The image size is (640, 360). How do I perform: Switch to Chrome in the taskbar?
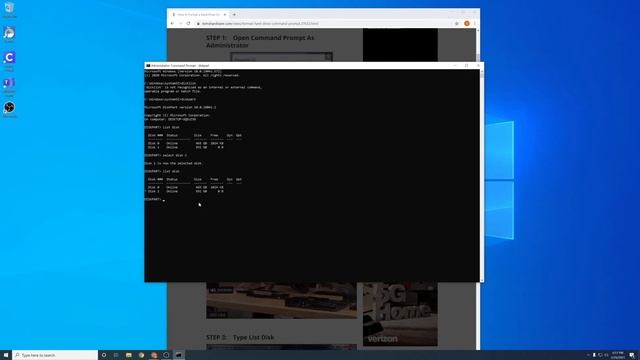pos(141,355)
